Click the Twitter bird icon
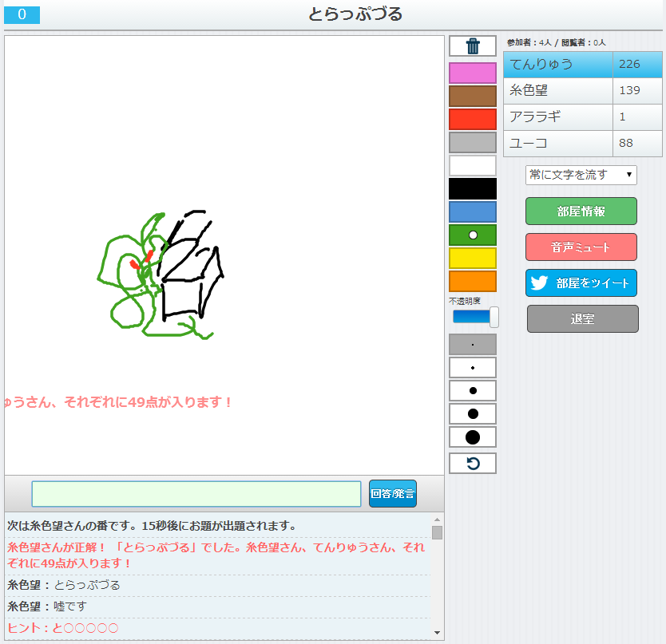This screenshot has width=666, height=644. pyautogui.click(x=539, y=282)
